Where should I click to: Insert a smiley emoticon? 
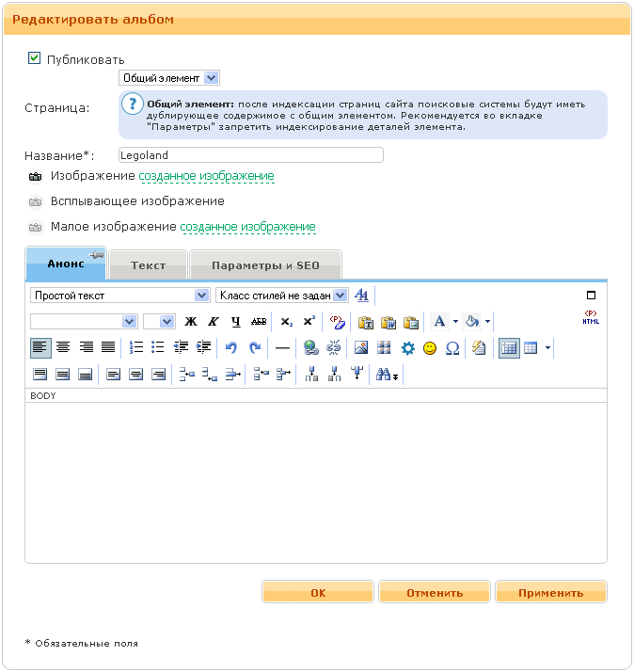click(x=430, y=348)
